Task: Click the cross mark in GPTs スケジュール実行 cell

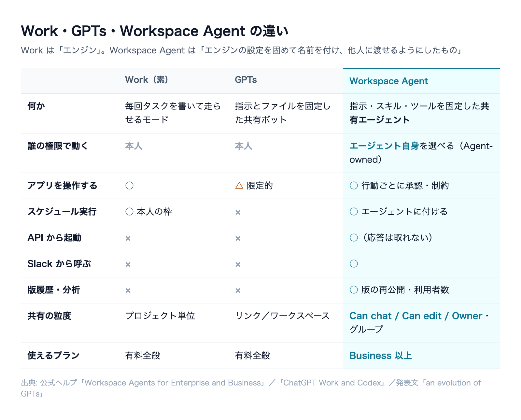Action: coord(238,212)
